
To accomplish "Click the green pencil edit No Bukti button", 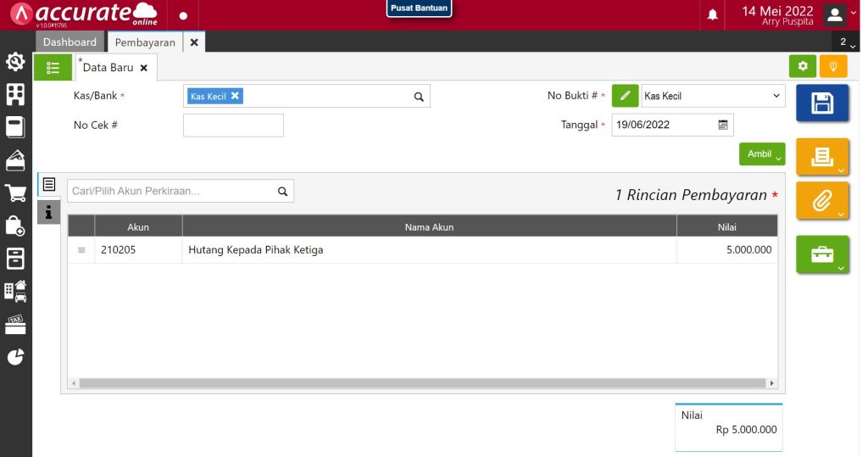I will tap(625, 96).
